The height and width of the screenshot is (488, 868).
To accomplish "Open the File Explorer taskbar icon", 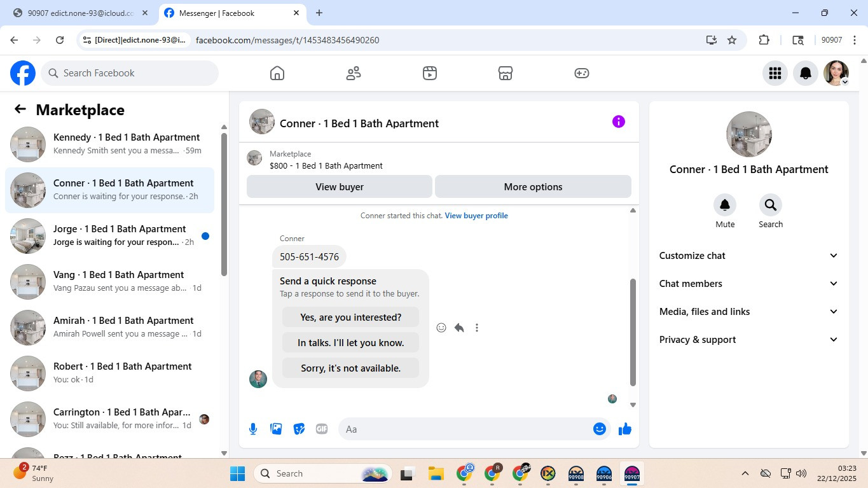I will 436,473.
